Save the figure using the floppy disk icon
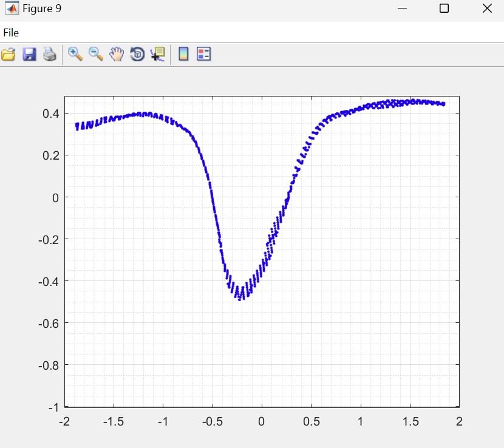 (29, 55)
